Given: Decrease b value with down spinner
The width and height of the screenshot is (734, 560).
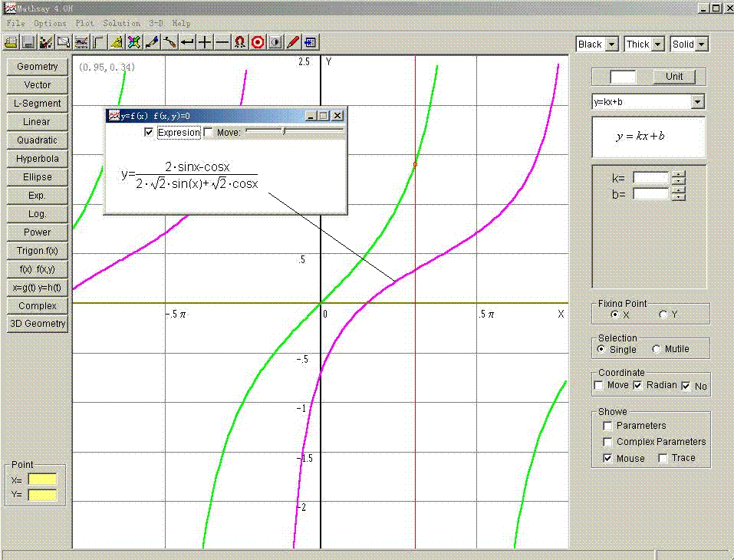Looking at the screenshot, I should [x=678, y=197].
